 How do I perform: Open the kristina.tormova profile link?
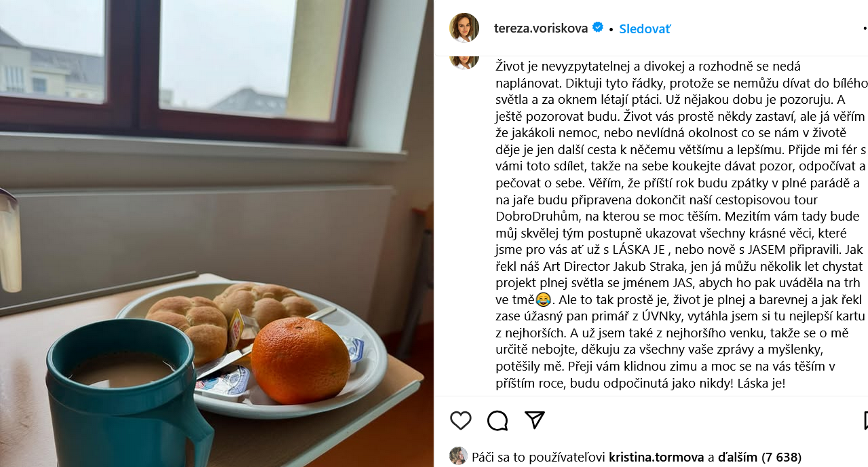[x=657, y=457]
